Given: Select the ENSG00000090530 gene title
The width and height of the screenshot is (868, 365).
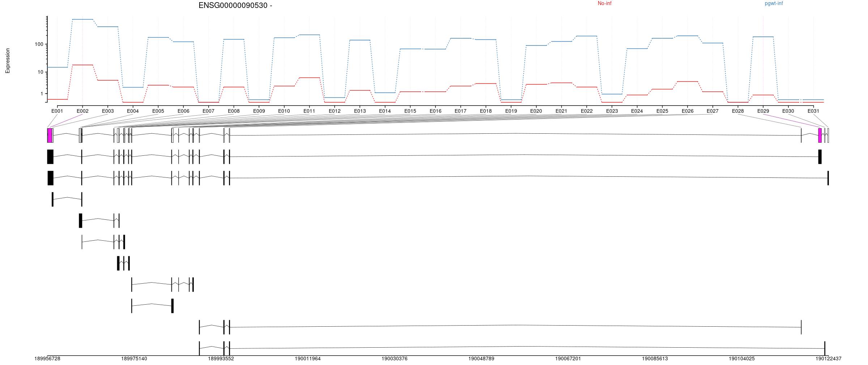Looking at the screenshot, I should [235, 5].
